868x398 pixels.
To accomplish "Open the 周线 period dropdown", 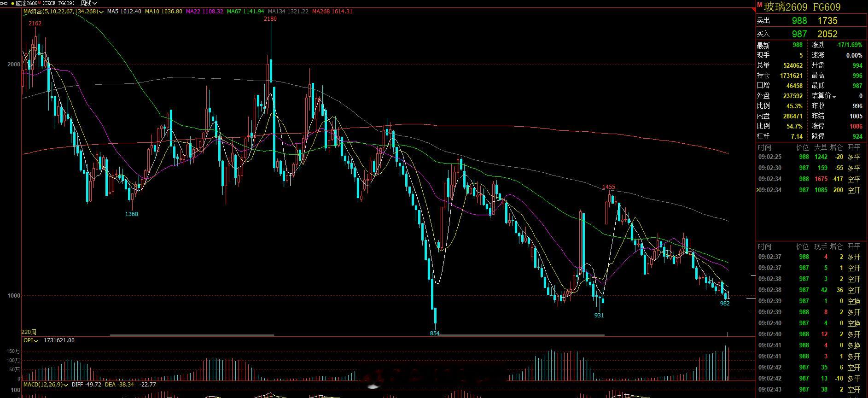I will [89, 3].
